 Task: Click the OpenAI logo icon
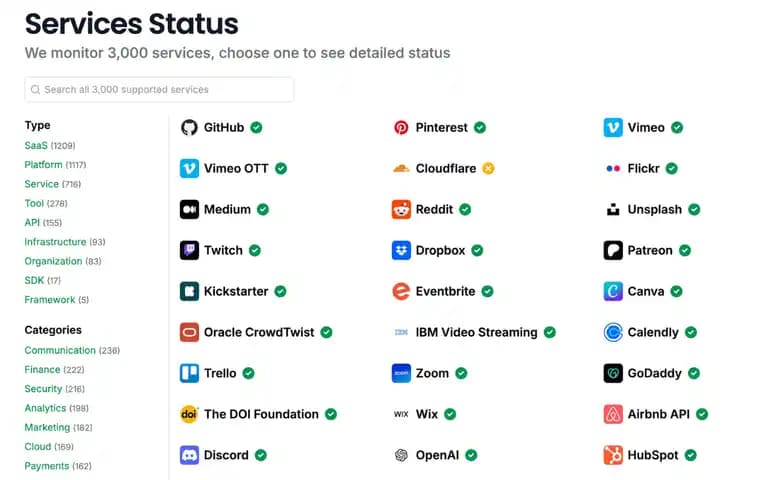tap(401, 455)
